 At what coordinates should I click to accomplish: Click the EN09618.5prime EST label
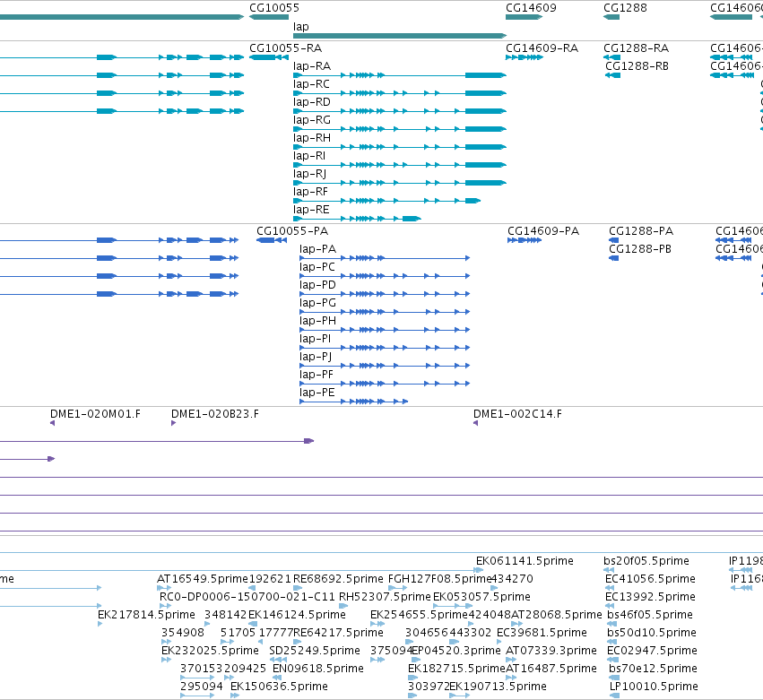[x=317, y=669]
